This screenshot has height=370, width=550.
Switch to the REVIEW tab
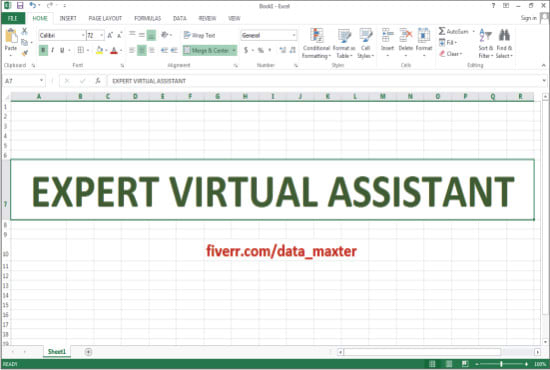click(207, 18)
